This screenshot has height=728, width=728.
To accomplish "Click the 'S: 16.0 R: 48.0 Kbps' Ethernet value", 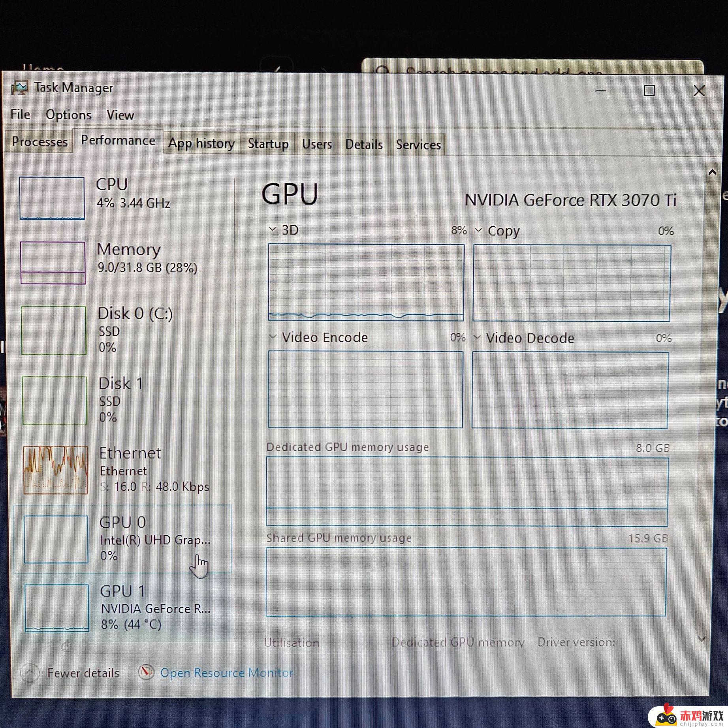I will coord(154,487).
